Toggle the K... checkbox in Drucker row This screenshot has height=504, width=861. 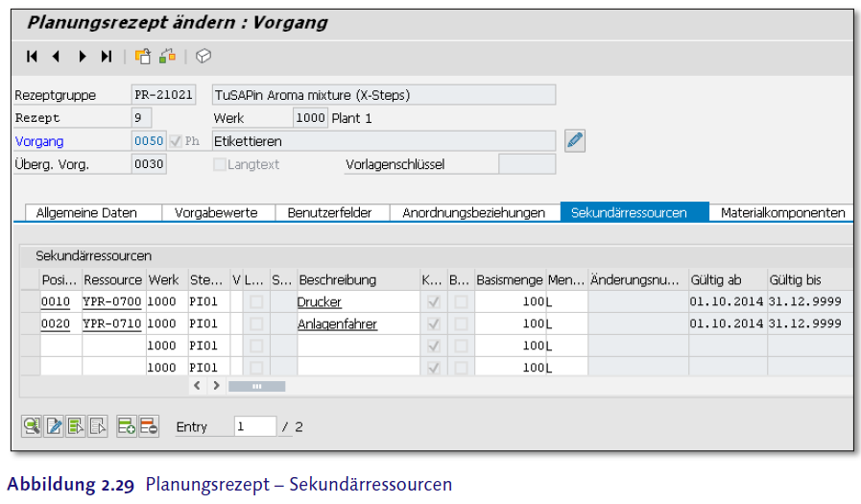pyautogui.click(x=432, y=302)
